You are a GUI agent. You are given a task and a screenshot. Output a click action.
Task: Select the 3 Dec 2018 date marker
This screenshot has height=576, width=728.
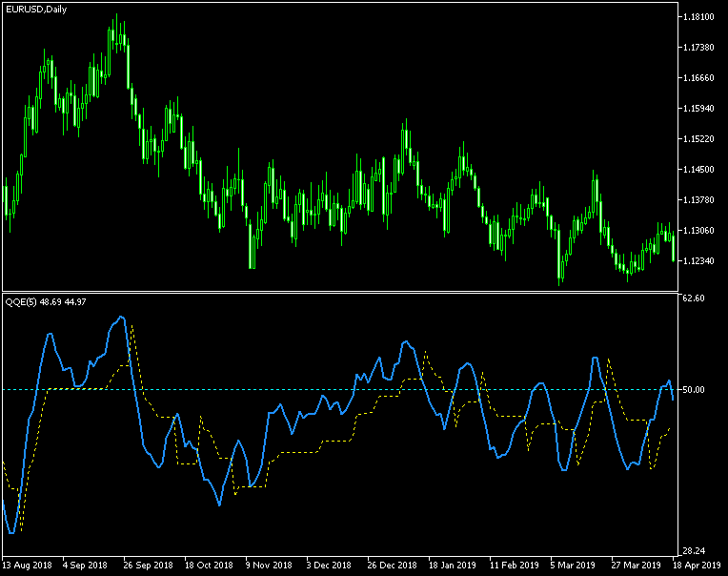[x=329, y=566]
